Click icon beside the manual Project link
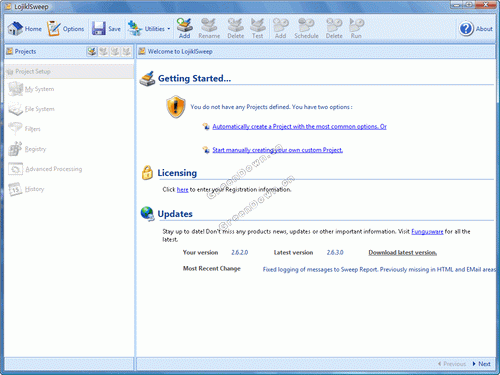The height and width of the screenshot is (375, 500). tap(206, 150)
